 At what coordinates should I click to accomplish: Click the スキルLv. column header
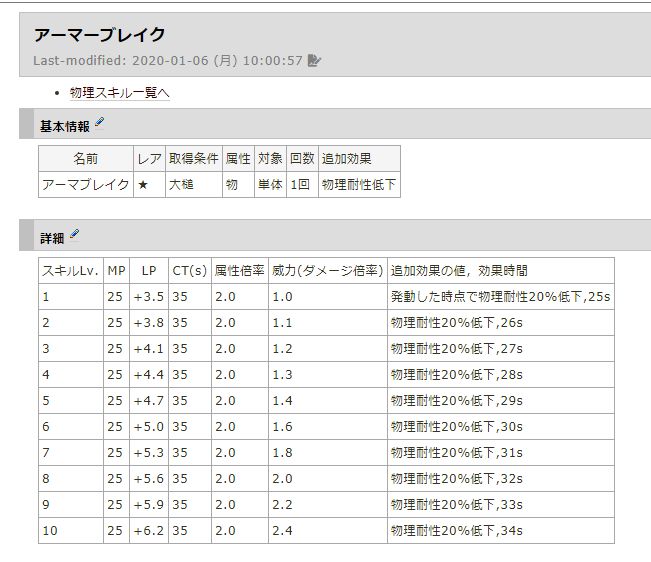point(71,271)
